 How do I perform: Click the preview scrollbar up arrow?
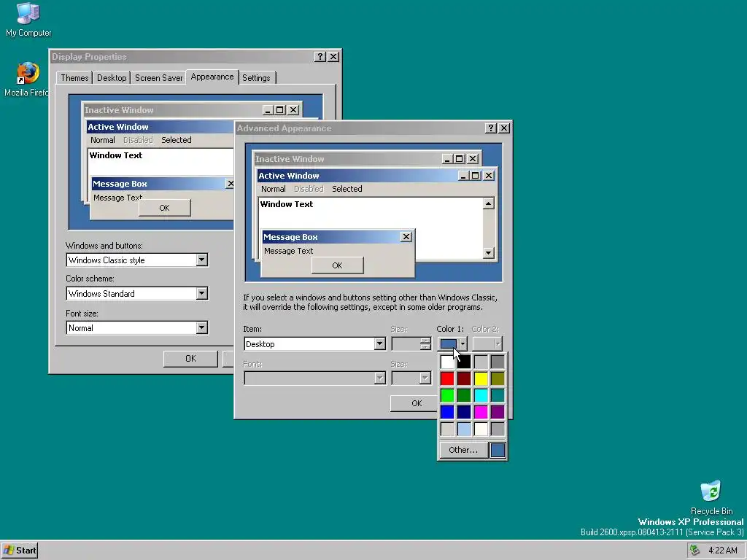(488, 204)
